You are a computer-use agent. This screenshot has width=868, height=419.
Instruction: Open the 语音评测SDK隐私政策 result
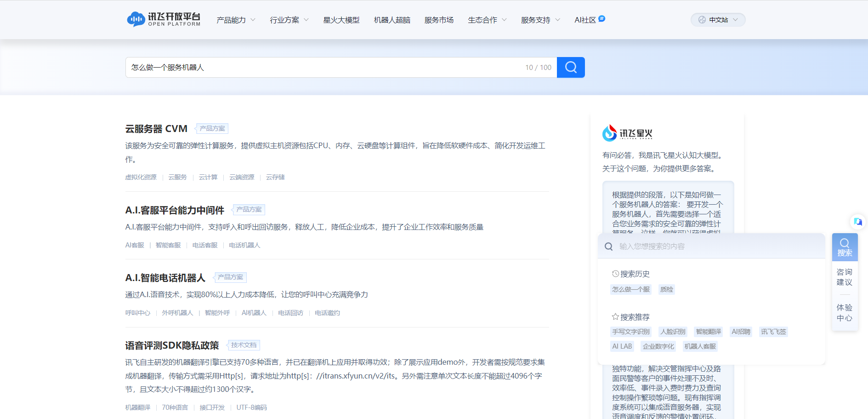[x=172, y=345]
